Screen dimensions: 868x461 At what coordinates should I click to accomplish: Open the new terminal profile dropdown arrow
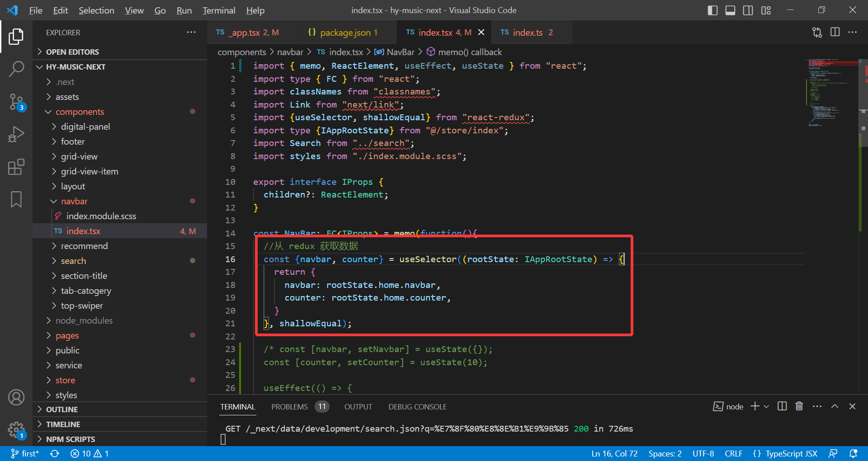766,406
